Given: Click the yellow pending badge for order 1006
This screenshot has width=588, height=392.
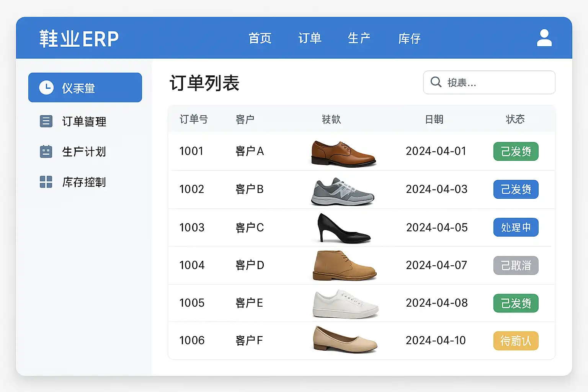Looking at the screenshot, I should (516, 341).
